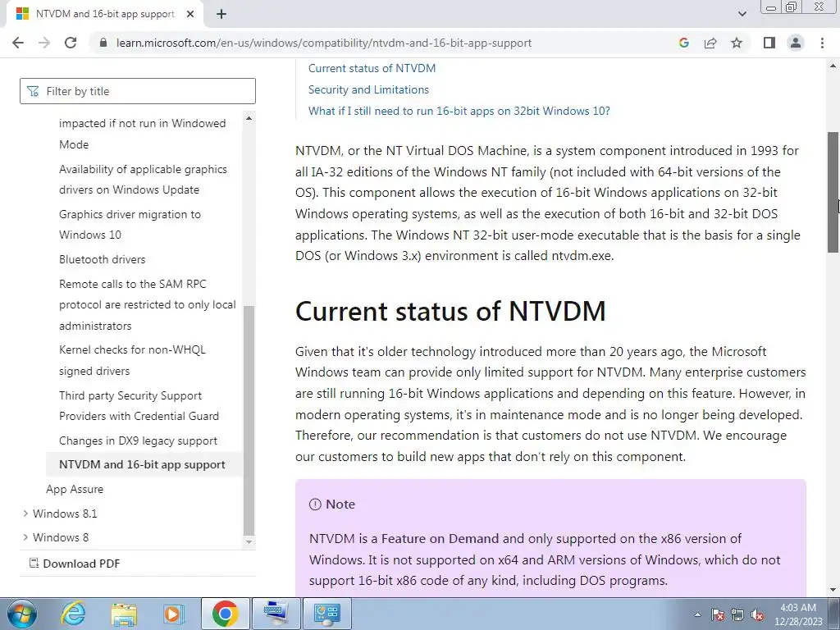Click the Current status of NTVDM heading
840x630 pixels.
pos(450,311)
